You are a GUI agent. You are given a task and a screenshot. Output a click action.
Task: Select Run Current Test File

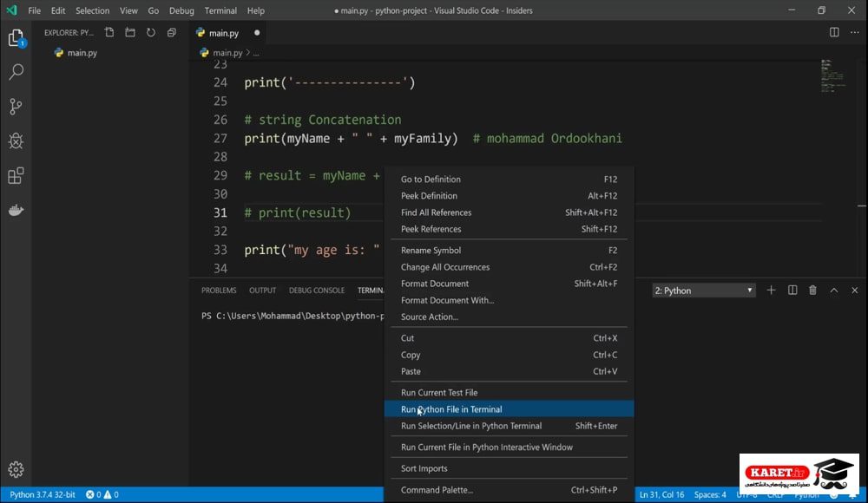[509, 392]
